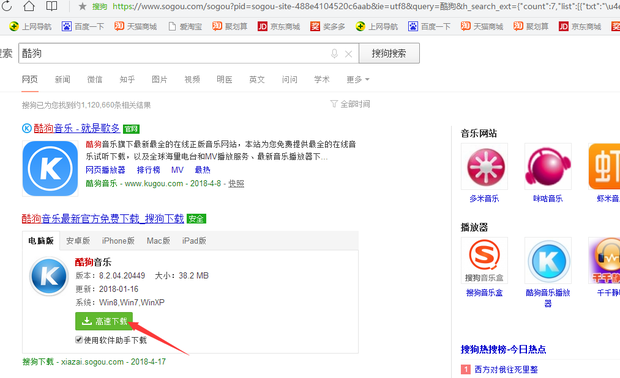Click the result count text 1,120,660条相关结果
This screenshot has height=378, width=620.
(x=116, y=105)
